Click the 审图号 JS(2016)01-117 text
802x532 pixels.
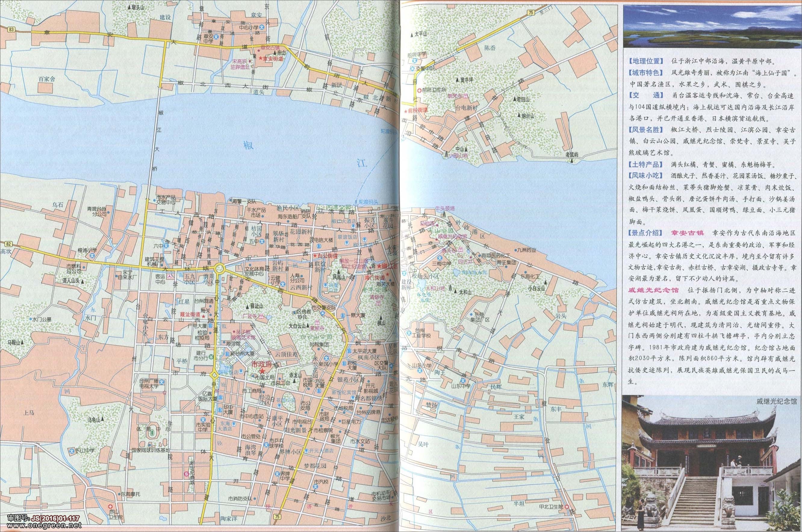43,519
